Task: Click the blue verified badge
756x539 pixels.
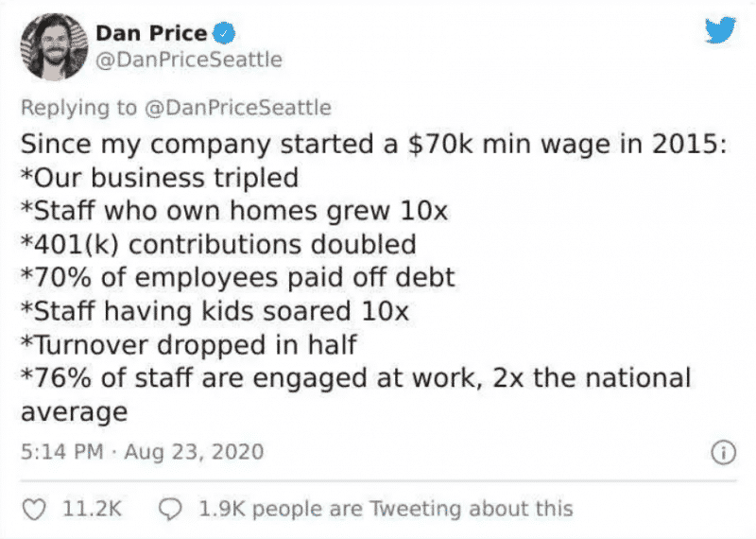Action: (224, 33)
